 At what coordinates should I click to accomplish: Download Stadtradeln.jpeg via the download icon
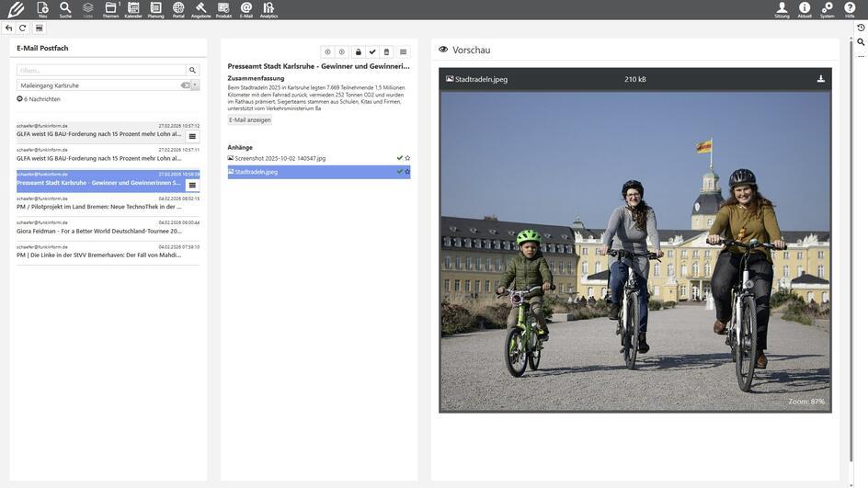click(x=821, y=79)
